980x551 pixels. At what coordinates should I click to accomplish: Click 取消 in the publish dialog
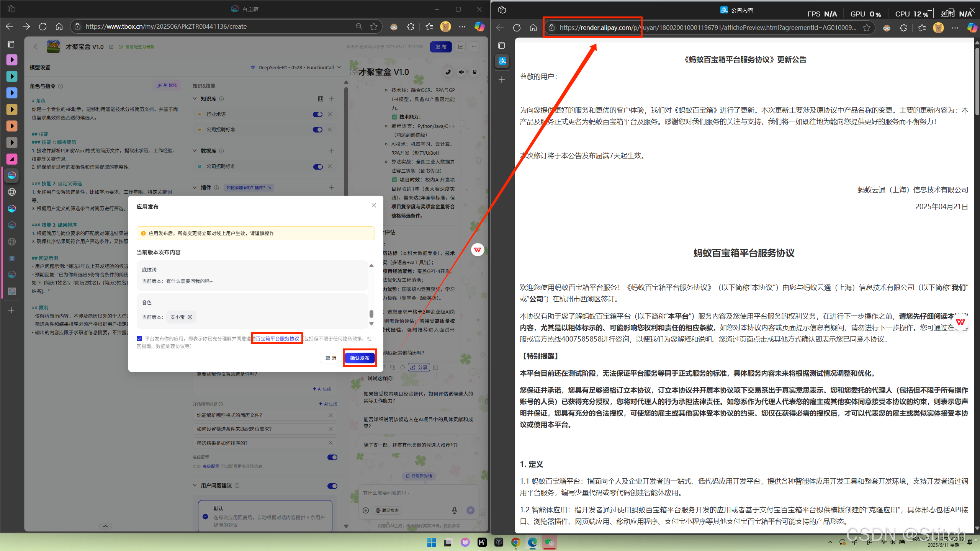331,358
